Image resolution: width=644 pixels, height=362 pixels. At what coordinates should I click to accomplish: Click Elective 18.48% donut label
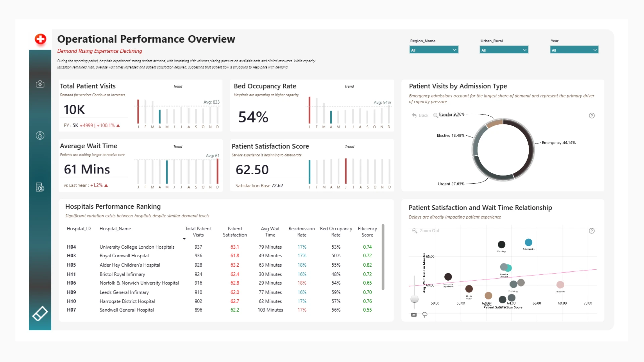[450, 136]
